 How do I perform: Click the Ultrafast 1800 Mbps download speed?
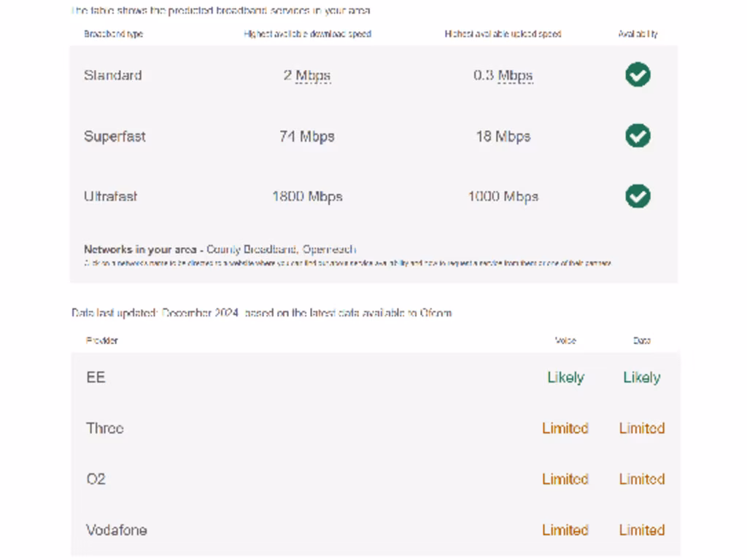coord(307,197)
